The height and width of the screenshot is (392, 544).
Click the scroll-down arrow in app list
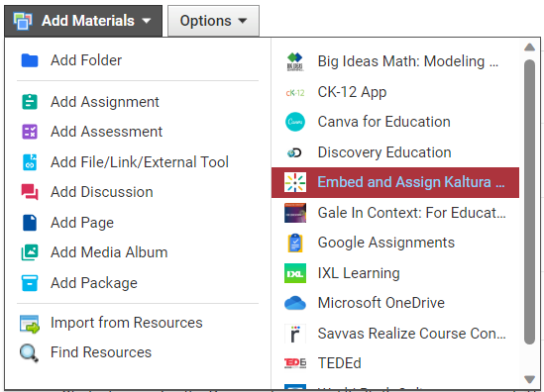coord(529,379)
